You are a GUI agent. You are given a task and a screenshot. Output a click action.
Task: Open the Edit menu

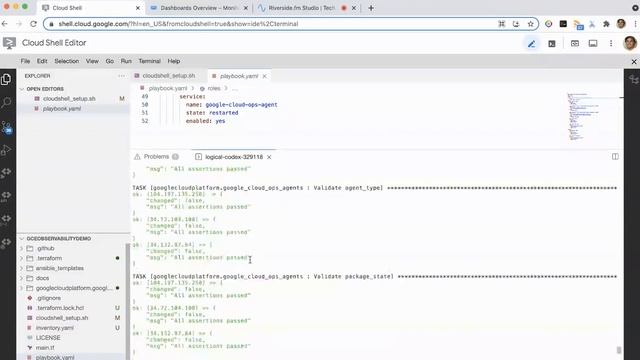(42, 61)
